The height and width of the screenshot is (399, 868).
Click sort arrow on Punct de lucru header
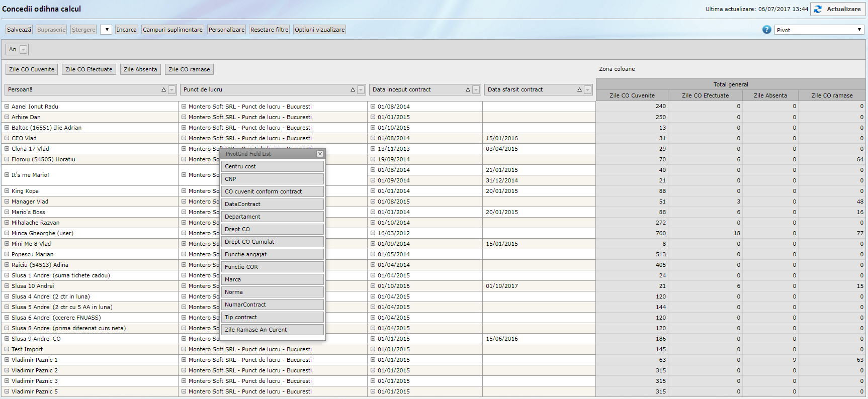point(353,90)
